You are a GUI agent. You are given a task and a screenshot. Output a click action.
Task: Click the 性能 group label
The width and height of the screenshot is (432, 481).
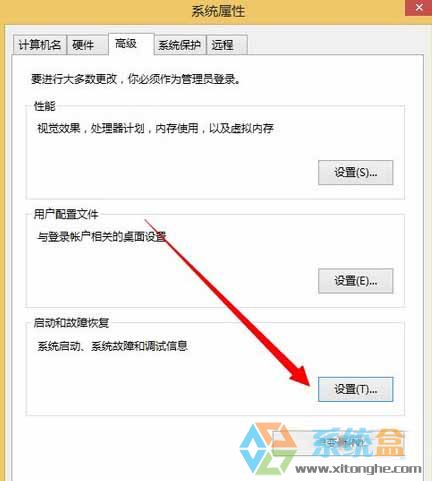point(45,106)
